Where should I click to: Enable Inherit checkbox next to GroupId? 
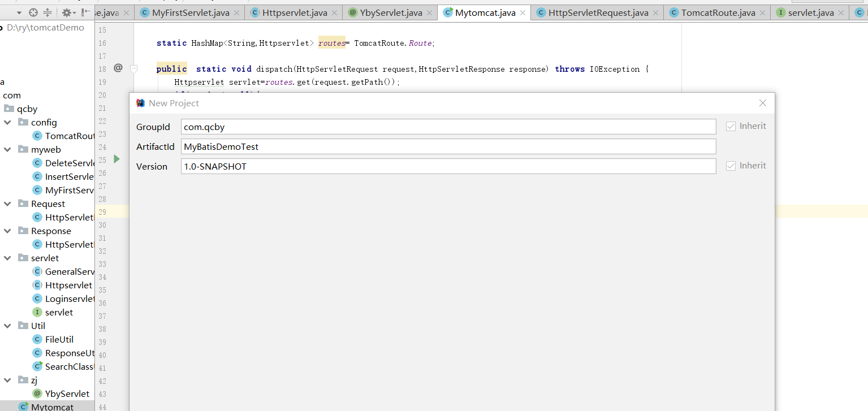pos(731,126)
